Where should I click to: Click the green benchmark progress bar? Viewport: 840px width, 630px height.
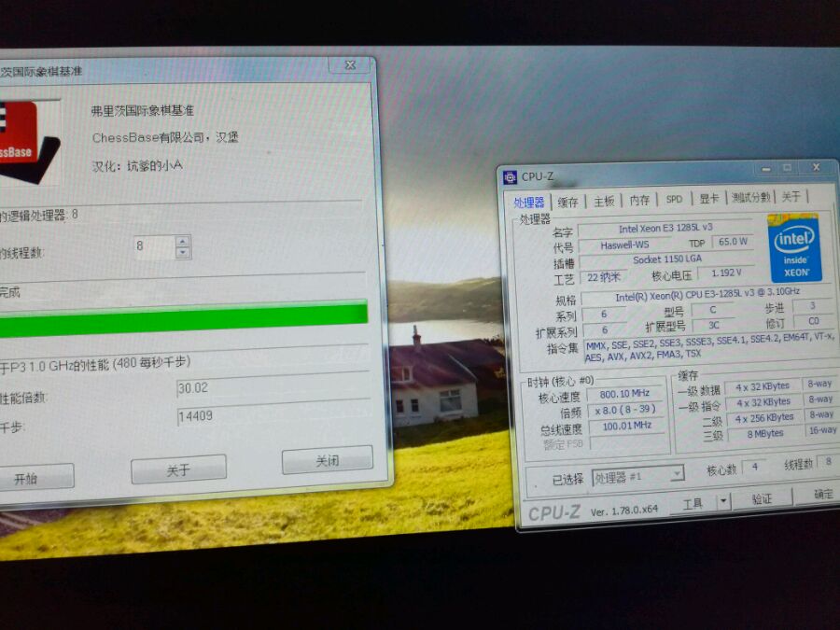tap(183, 319)
